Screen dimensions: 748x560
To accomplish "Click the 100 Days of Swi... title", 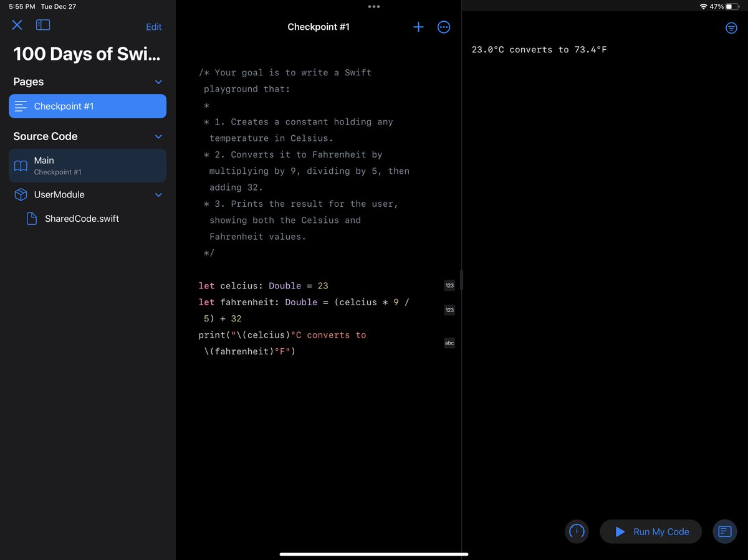I will tap(87, 54).
